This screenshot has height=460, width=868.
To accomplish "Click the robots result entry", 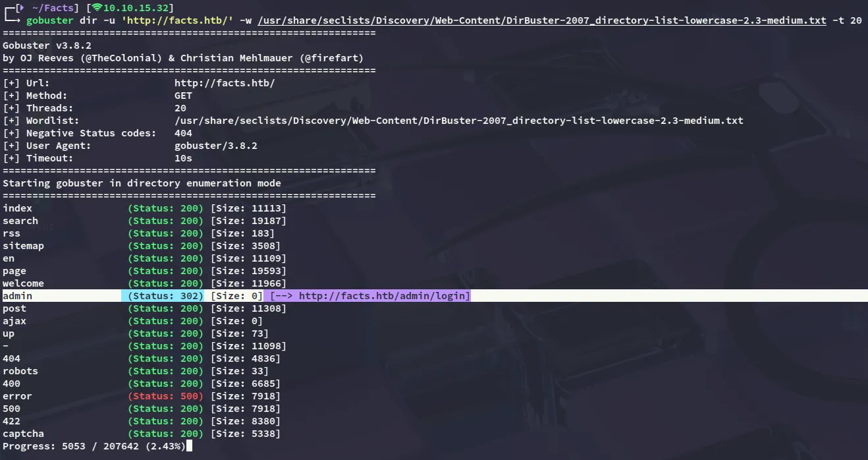I will coord(20,371).
